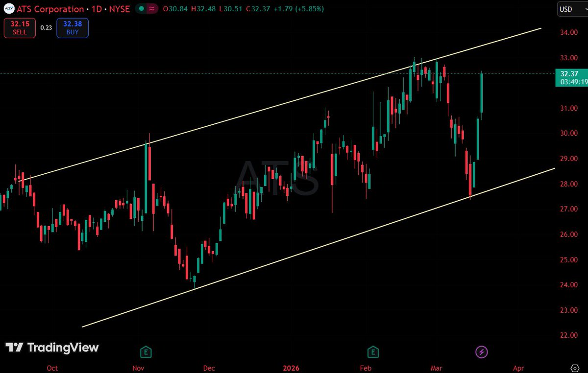Click the green market status dot
588x373 pixels.
click(x=141, y=9)
